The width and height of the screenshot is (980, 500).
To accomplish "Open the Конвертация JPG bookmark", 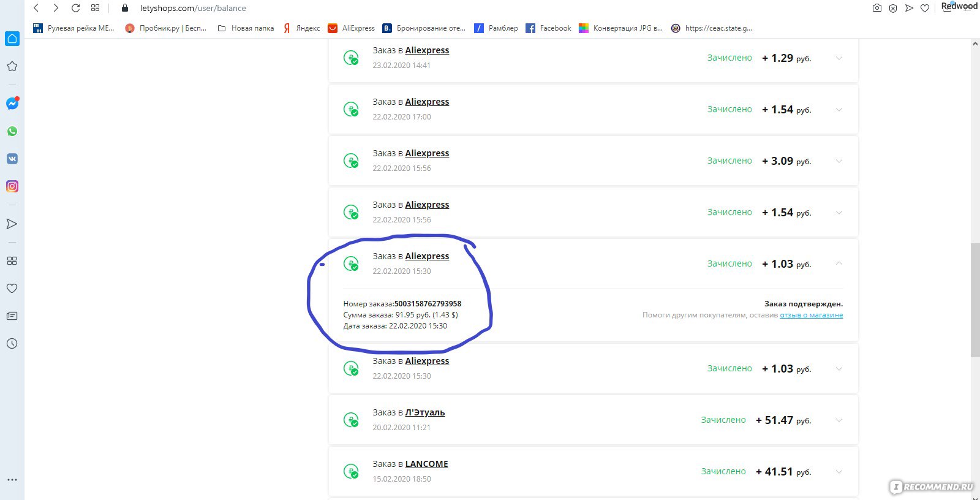I will coord(621,28).
